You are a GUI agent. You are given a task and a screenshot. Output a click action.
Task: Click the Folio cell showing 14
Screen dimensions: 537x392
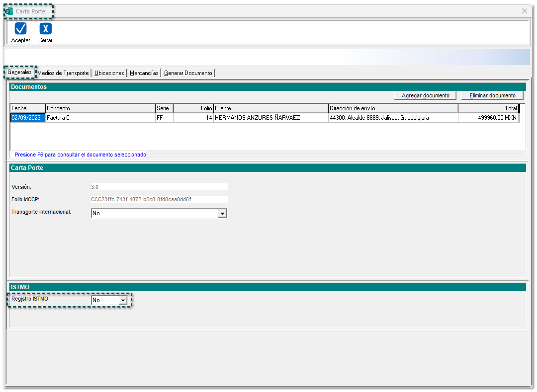[x=193, y=118]
